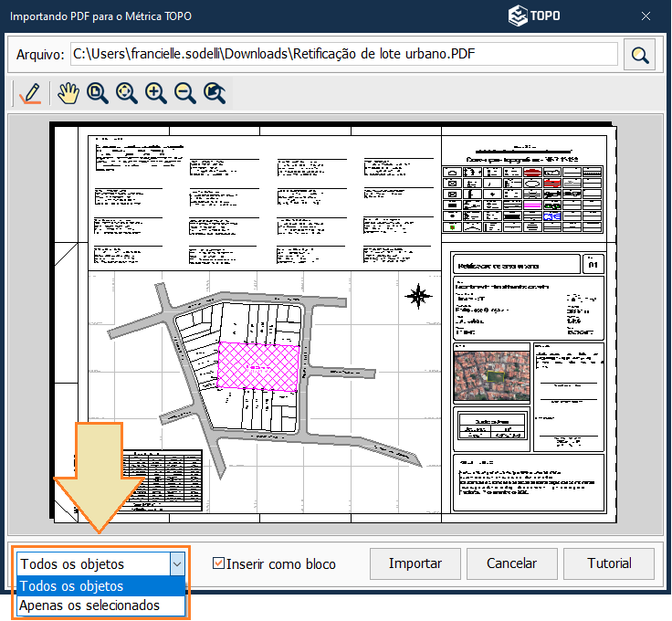Click the compass rose in the drawing
The height and width of the screenshot is (621, 672).
click(x=419, y=295)
